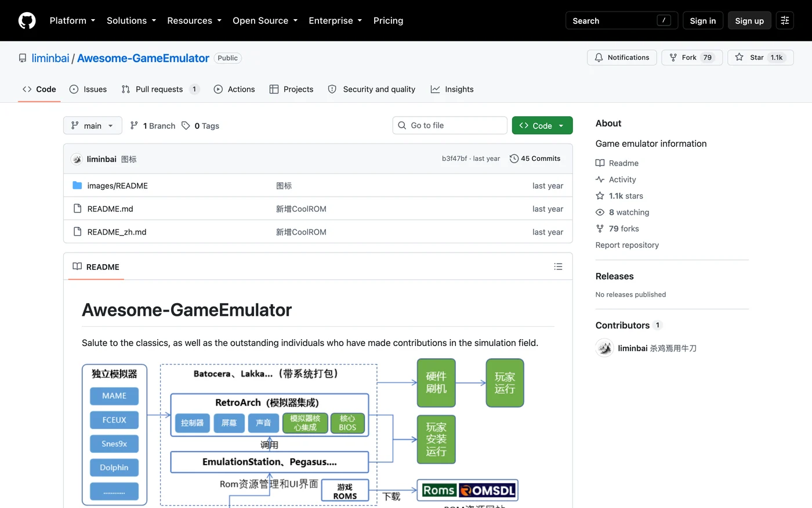Click the README_zh.md file icon
This screenshot has height=508, width=812.
(x=77, y=232)
